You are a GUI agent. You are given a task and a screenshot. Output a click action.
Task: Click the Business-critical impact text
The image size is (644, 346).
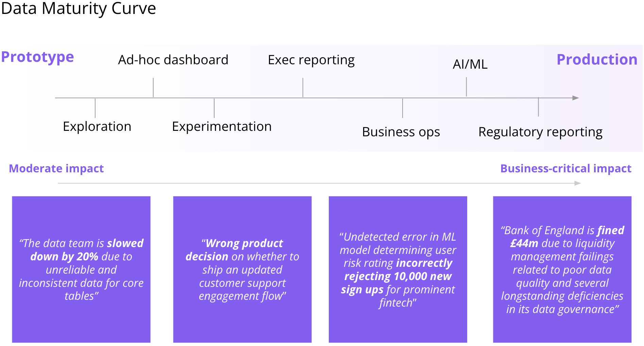pos(566,169)
